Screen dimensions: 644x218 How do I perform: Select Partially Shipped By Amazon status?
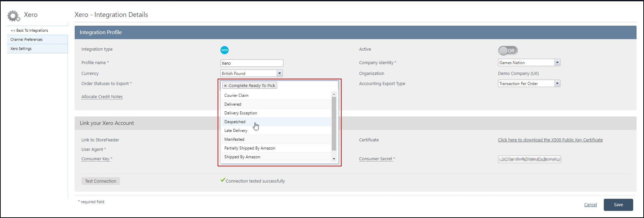[276, 148]
